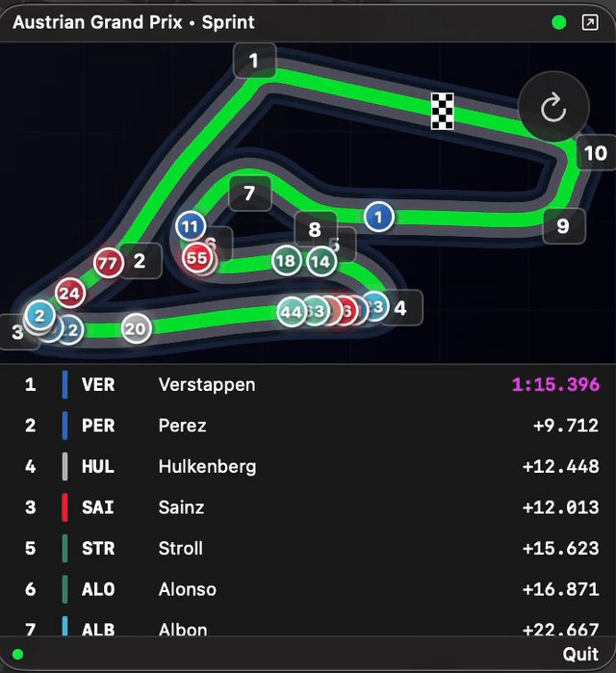This screenshot has height=673, width=616.
Task: Click the Quit button
Action: [580, 654]
